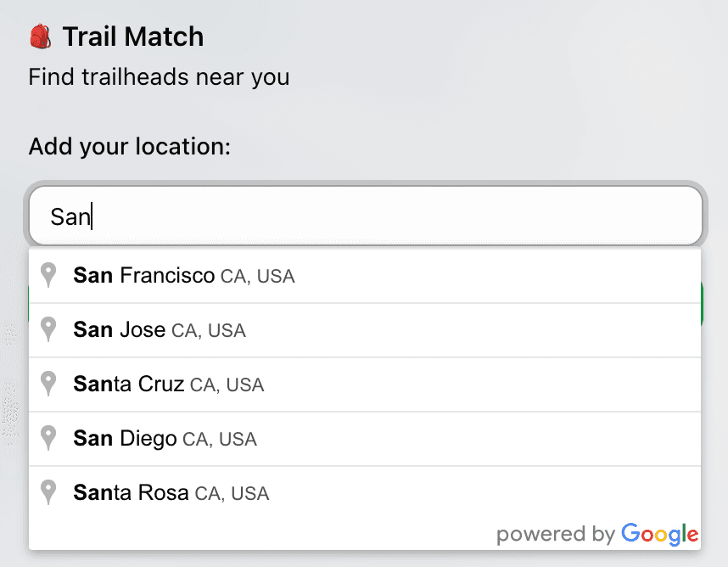Screen dimensions: 728x567
Task: Click the pin icon beside San Diego
Action: [x=48, y=439]
